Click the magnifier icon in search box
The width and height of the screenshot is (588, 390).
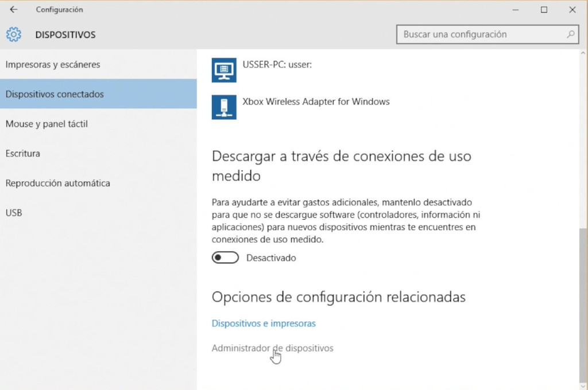[571, 34]
